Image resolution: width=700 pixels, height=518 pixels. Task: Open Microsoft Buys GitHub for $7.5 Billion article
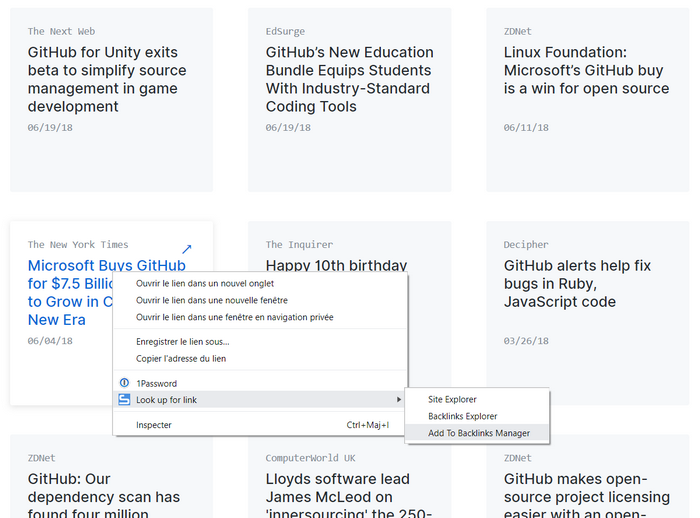click(70, 292)
